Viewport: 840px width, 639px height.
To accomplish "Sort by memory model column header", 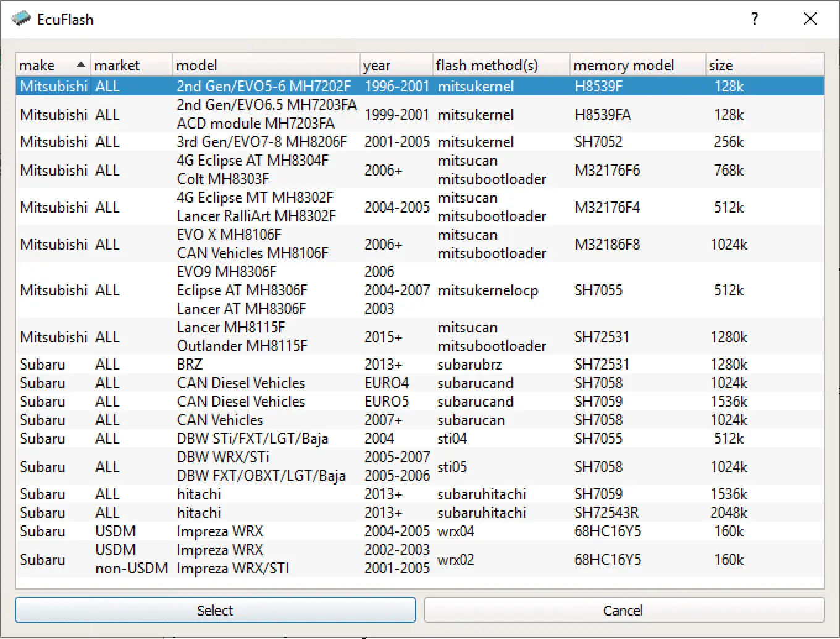I will (x=637, y=65).
